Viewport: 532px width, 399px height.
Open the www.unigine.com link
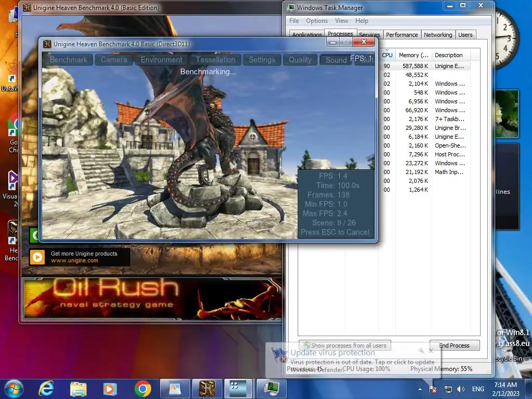click(74, 261)
